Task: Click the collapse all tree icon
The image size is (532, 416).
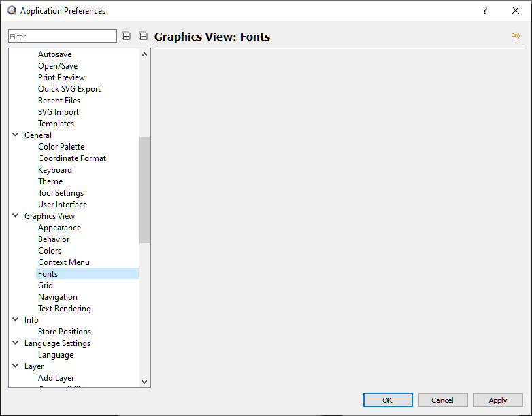Action: pyautogui.click(x=143, y=37)
